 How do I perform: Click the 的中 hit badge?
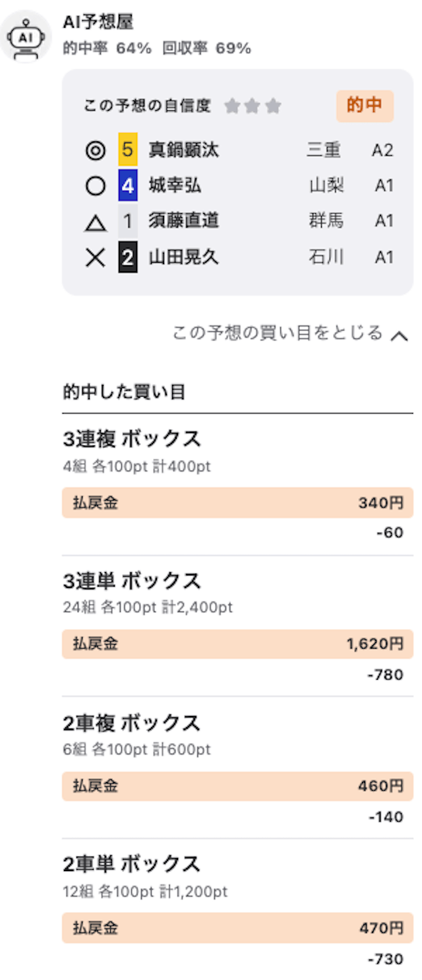point(365,106)
